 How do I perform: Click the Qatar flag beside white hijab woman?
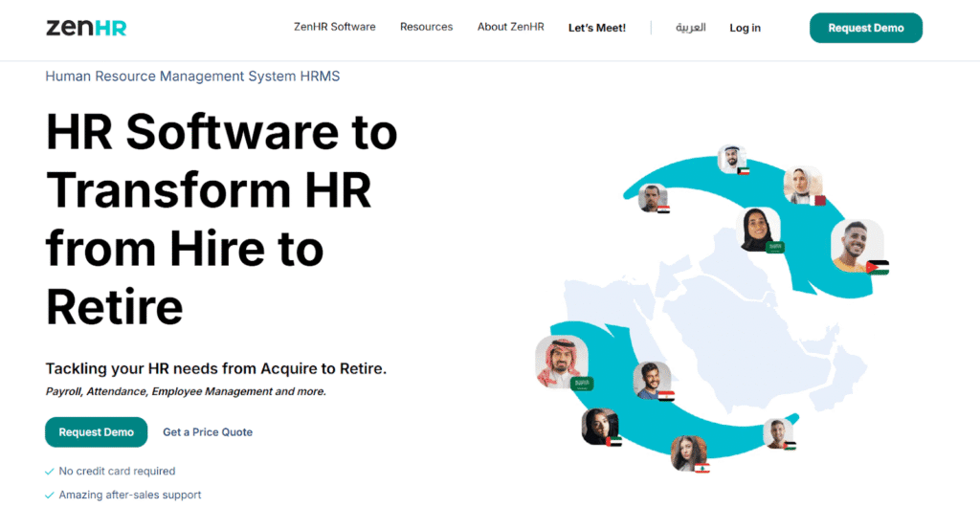point(819,200)
